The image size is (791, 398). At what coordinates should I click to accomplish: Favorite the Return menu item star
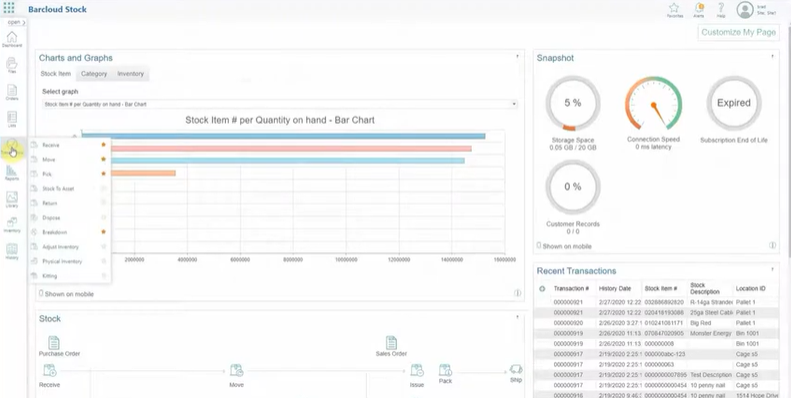[103, 203]
